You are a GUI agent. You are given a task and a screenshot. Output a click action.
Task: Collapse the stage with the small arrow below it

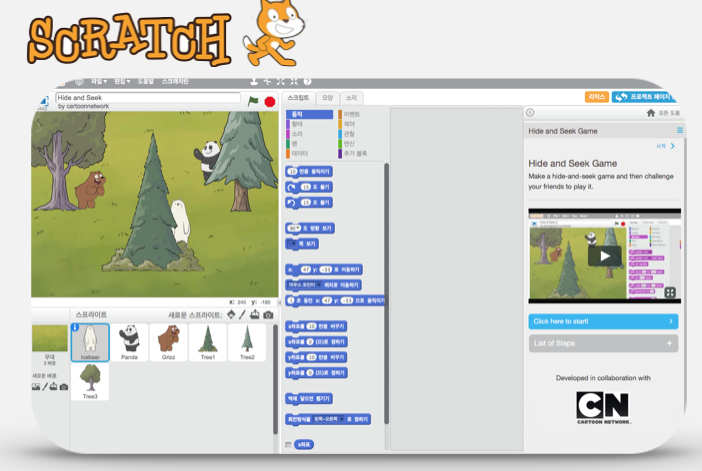[x=280, y=303]
